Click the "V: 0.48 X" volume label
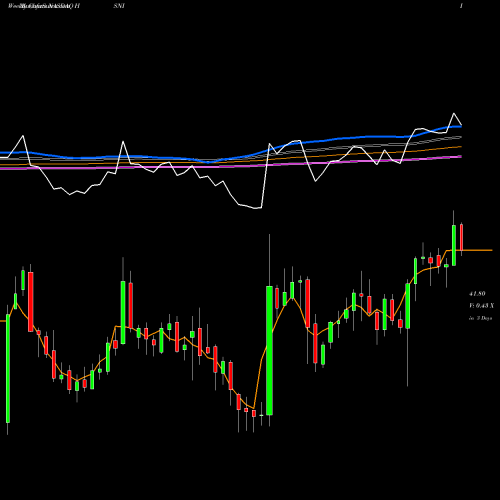This screenshot has width=500, height=500. 481,306
